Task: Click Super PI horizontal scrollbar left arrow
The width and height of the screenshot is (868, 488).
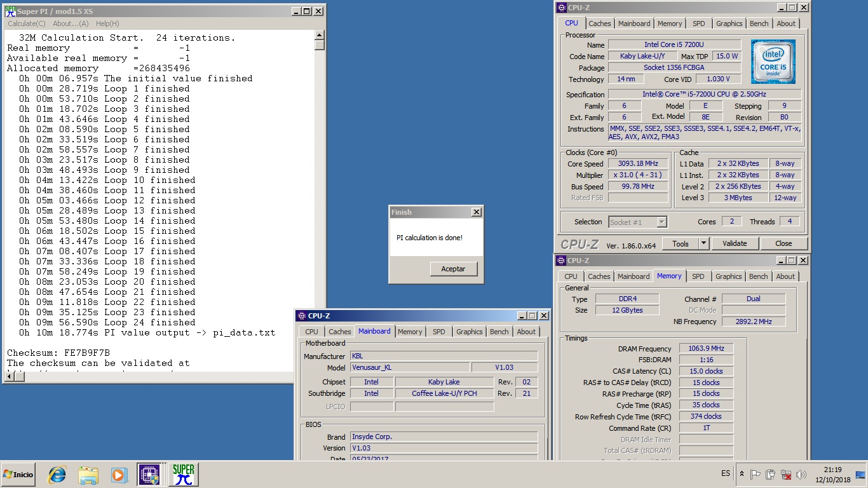Action: (9, 377)
